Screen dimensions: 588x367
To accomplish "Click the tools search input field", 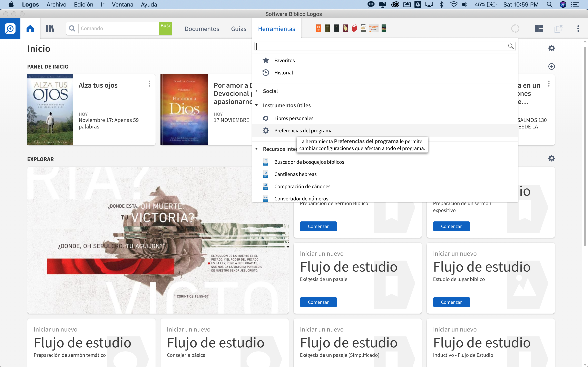I will pos(381,46).
